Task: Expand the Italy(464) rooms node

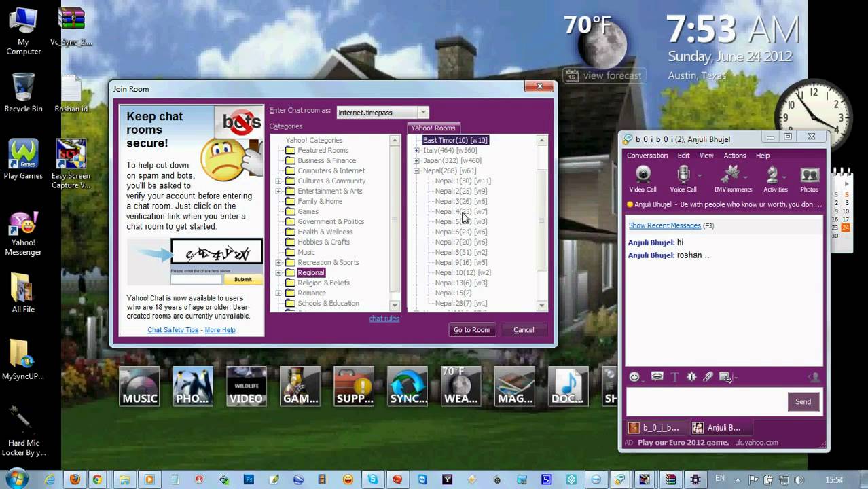Action: pyautogui.click(x=416, y=150)
